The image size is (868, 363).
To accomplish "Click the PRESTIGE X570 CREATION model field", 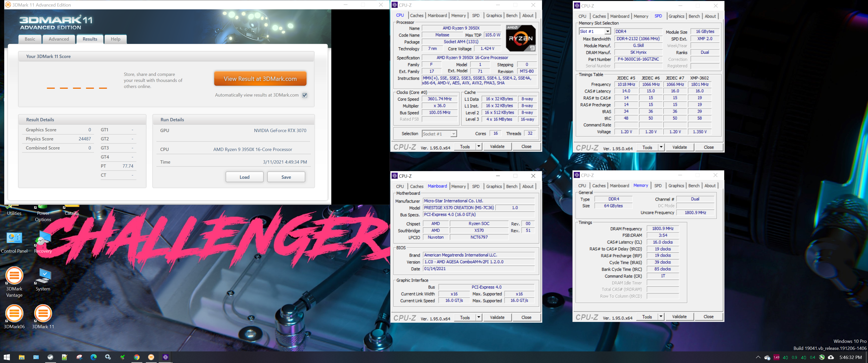I will point(458,208).
